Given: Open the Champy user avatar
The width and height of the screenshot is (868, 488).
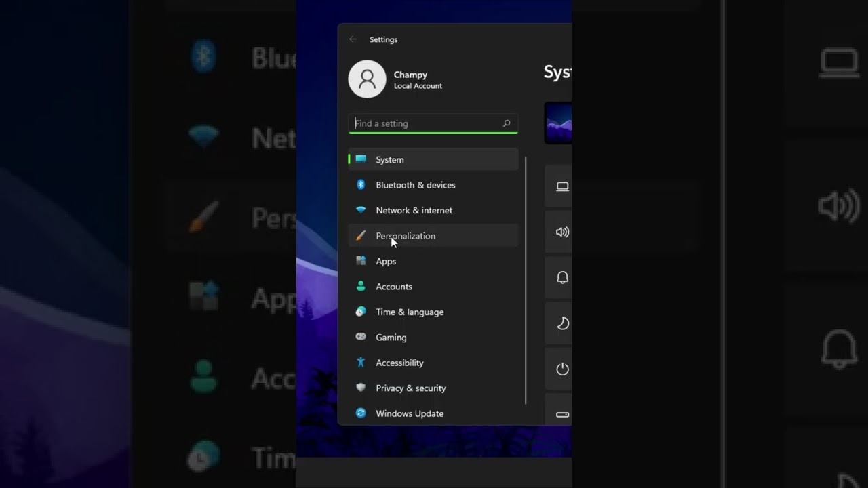Looking at the screenshot, I should pos(367,79).
